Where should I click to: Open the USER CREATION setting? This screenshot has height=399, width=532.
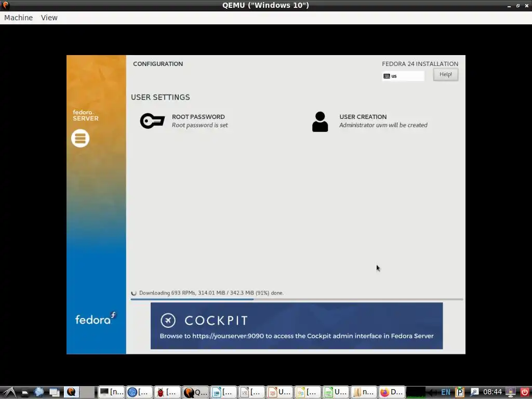[x=370, y=121]
